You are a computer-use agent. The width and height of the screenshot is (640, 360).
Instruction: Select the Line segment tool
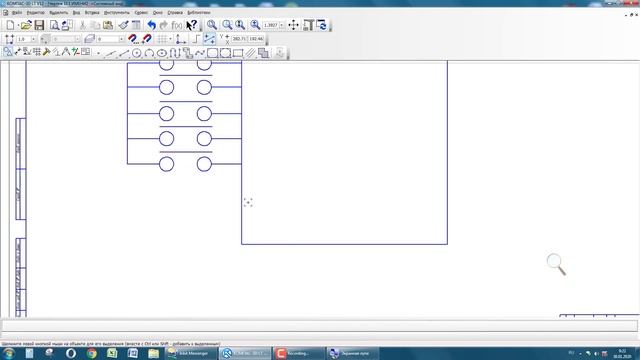point(123,53)
